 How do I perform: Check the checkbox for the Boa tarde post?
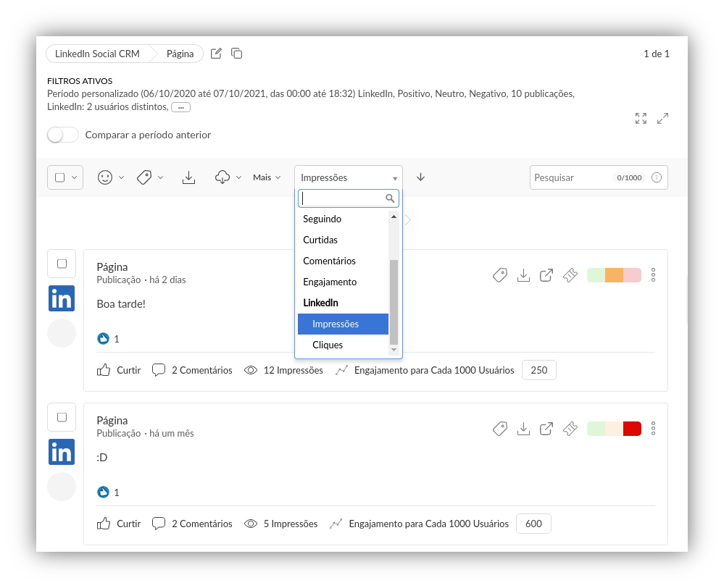pyautogui.click(x=62, y=264)
